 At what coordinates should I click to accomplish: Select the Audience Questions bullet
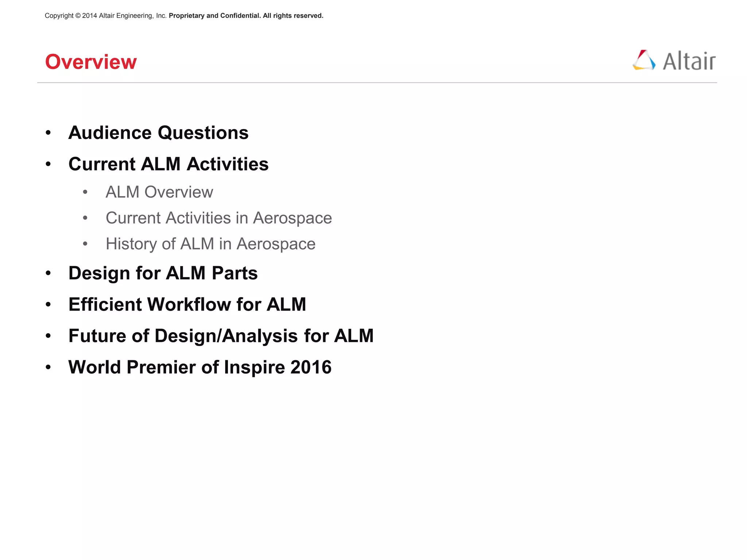point(158,133)
